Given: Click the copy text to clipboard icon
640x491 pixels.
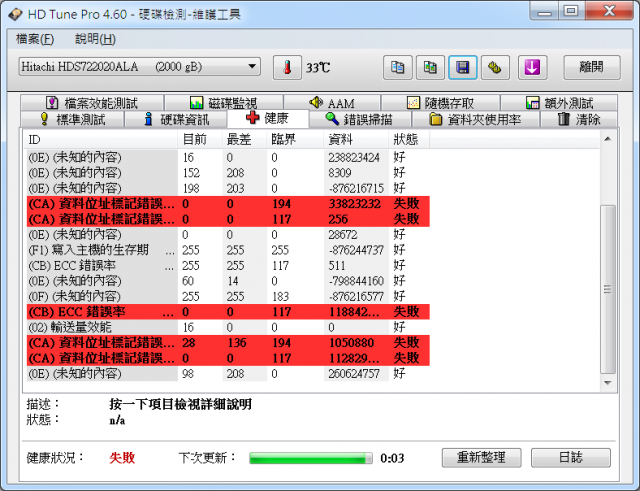Looking at the screenshot, I should pos(398,67).
